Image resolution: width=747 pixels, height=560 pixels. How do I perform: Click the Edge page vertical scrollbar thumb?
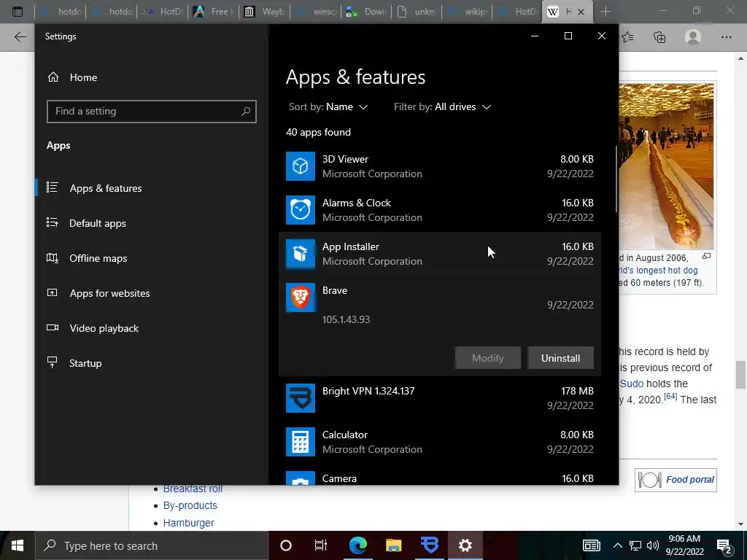pos(740,375)
